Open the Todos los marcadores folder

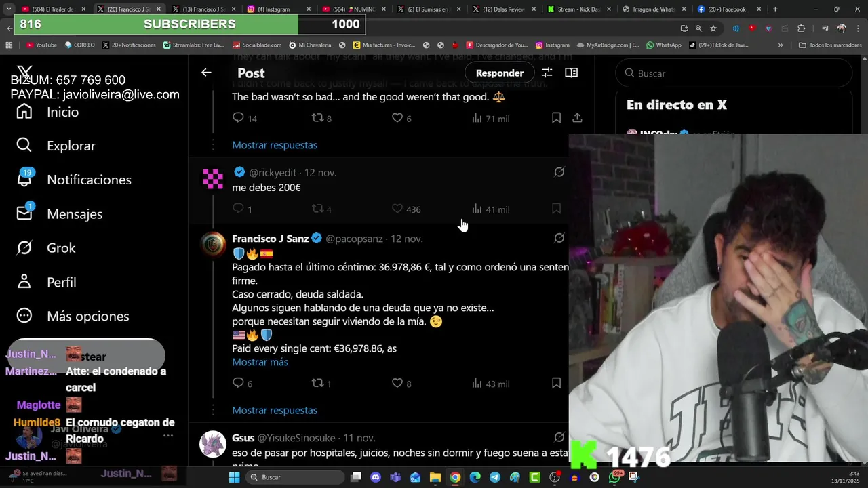[x=831, y=45]
